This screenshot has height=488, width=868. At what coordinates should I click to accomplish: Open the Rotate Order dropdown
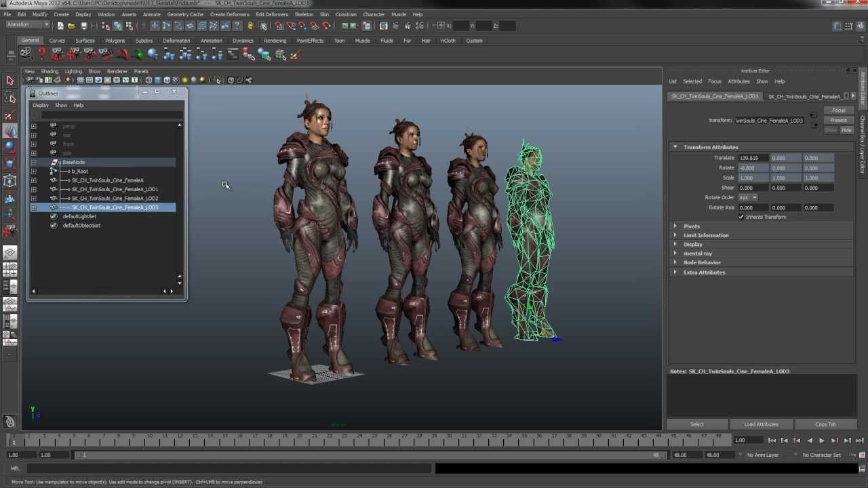click(x=747, y=197)
